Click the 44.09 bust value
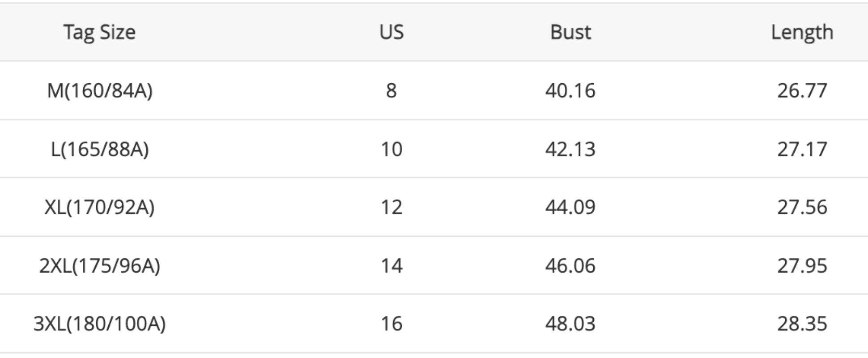This screenshot has height=358, width=868. point(570,207)
